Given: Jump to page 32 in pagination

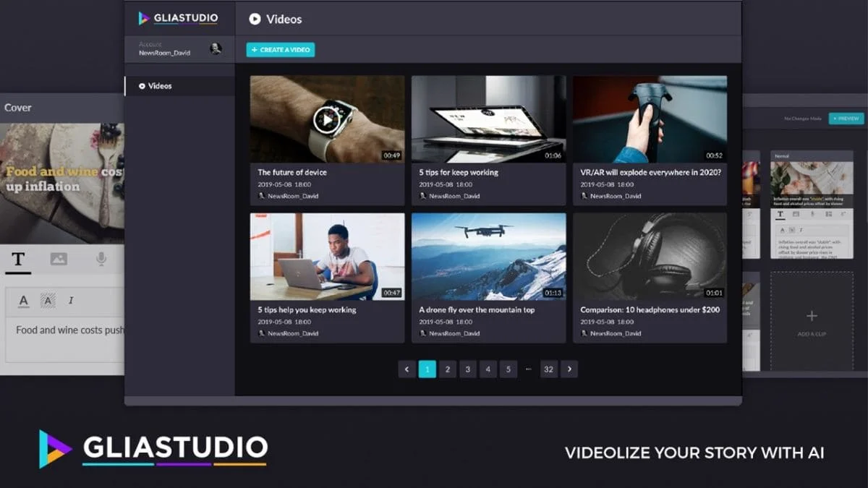Looking at the screenshot, I should 549,369.
